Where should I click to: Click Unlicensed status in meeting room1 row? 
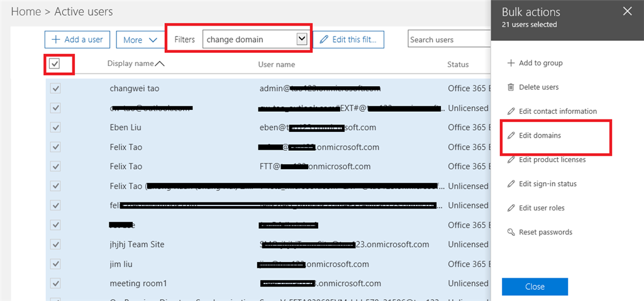(468, 283)
